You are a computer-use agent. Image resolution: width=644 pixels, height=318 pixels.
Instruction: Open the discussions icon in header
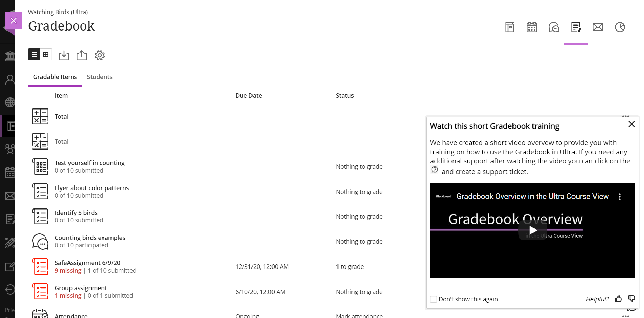[554, 27]
